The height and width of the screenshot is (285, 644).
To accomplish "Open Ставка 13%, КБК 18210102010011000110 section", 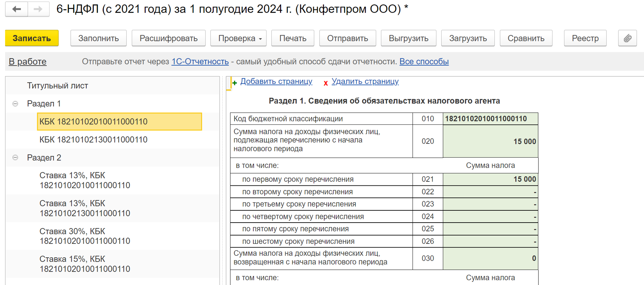I will pyautogui.click(x=85, y=180).
